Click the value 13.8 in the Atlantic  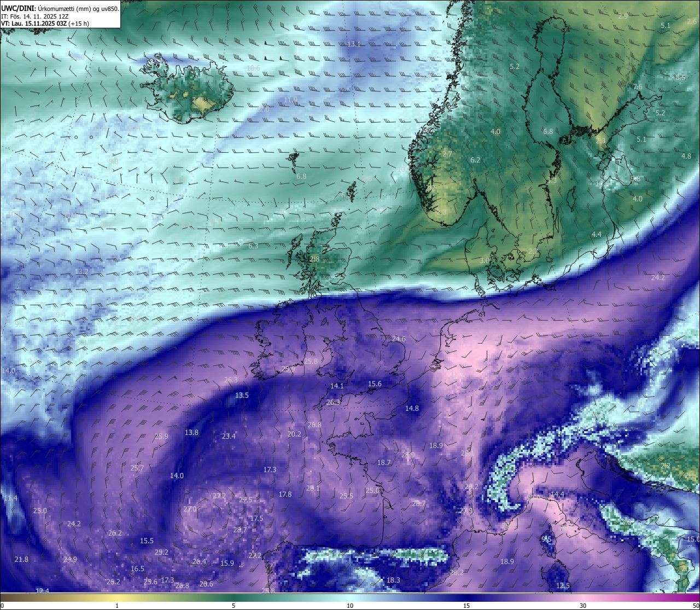[x=191, y=433]
